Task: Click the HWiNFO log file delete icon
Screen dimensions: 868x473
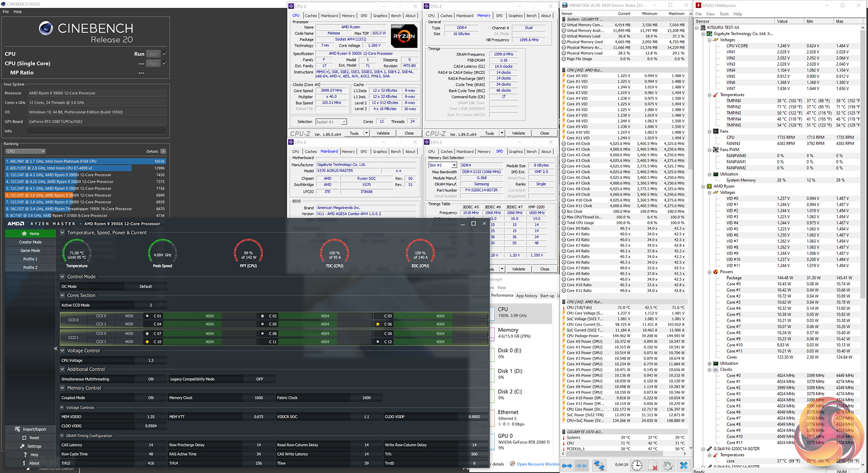Action: pos(652,466)
